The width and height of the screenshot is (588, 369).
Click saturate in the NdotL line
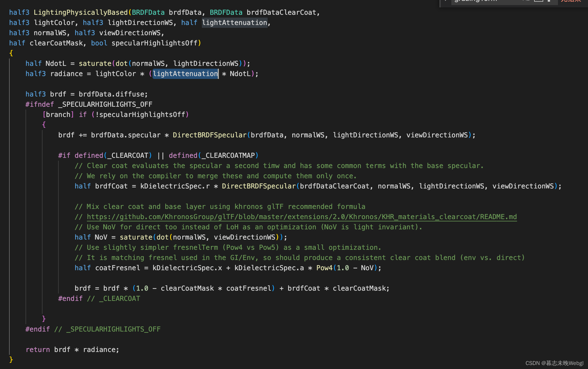pos(95,64)
